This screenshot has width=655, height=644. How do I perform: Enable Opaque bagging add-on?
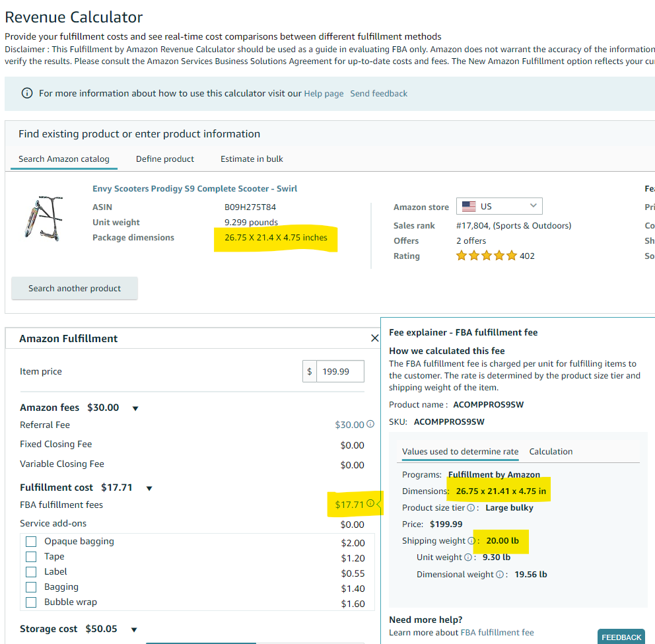click(31, 542)
